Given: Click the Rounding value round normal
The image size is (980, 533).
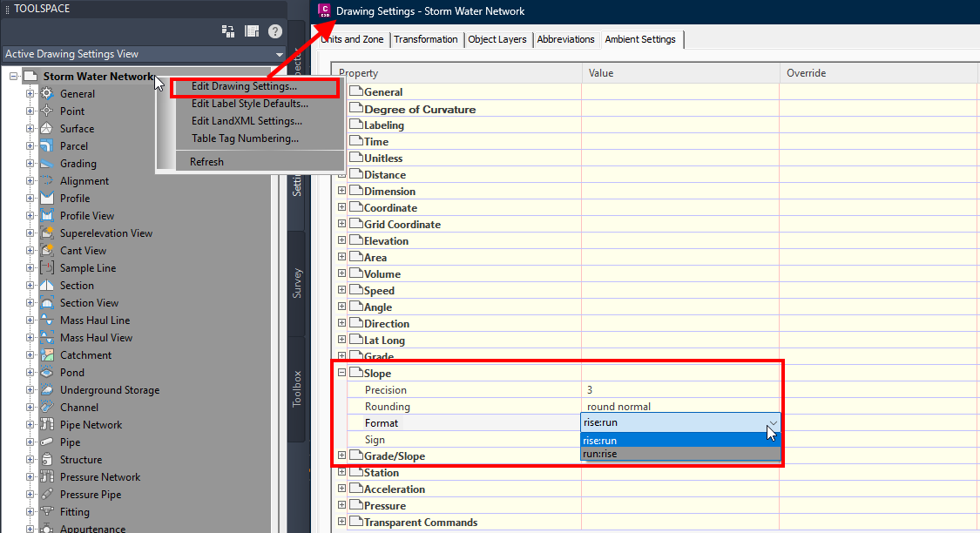Looking at the screenshot, I should 618,407.
